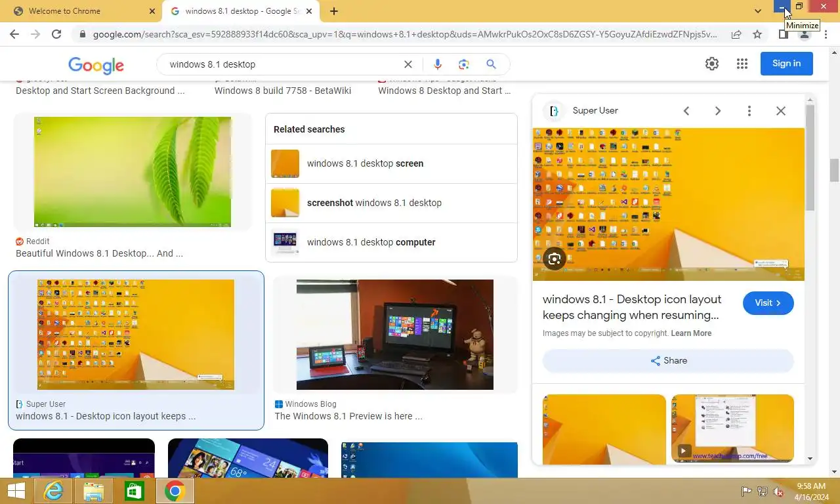
Task: Share the previewed image
Action: pos(668,361)
